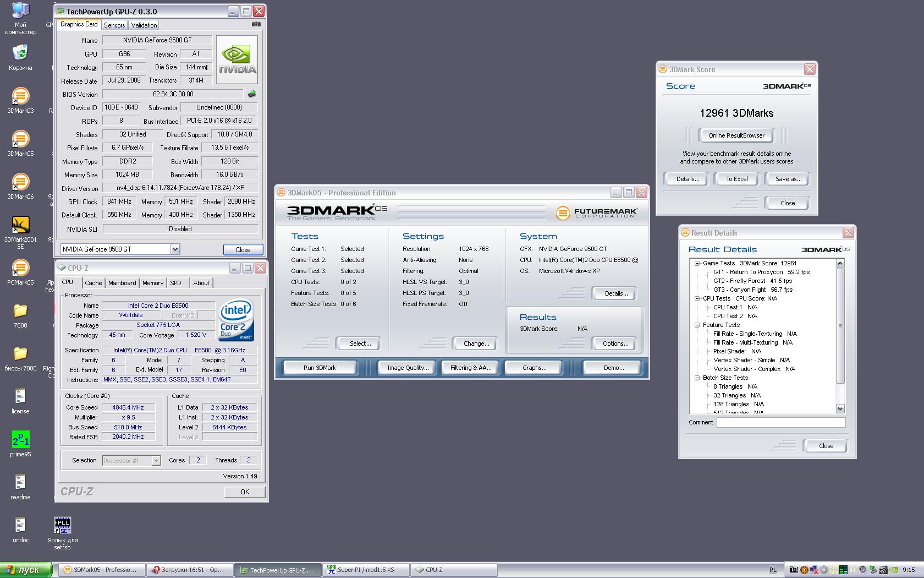
Task: Click the Image Quality... button
Action: 408,368
